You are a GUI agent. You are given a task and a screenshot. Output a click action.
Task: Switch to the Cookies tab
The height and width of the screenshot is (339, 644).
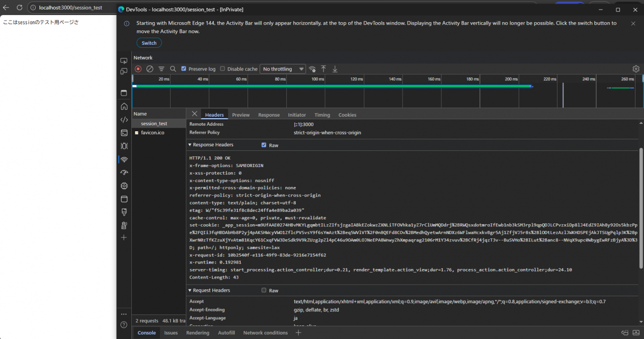[x=347, y=115]
